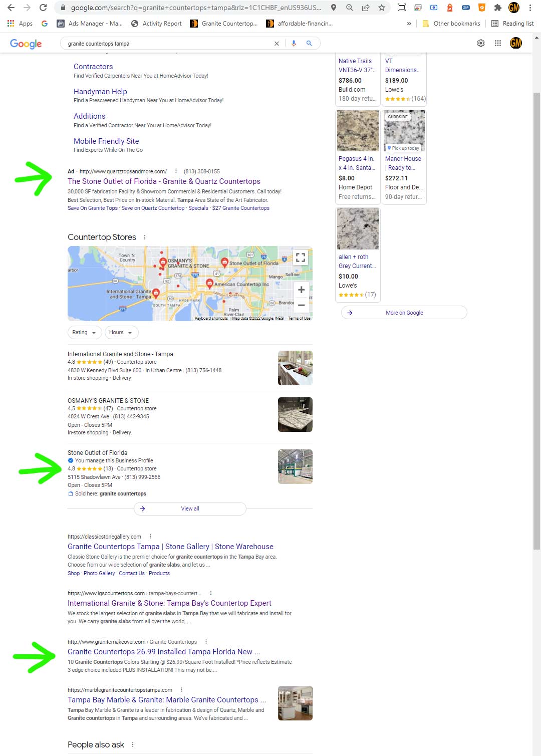Zoom out on the map

(x=301, y=305)
